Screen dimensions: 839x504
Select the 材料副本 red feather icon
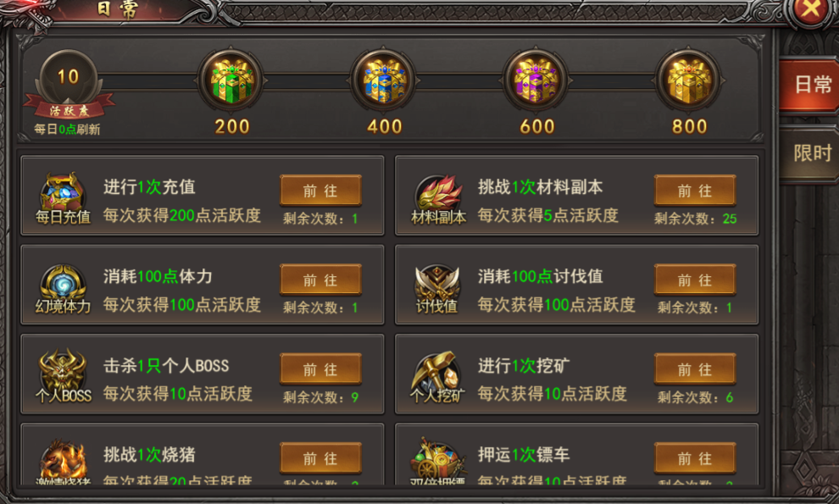click(438, 192)
